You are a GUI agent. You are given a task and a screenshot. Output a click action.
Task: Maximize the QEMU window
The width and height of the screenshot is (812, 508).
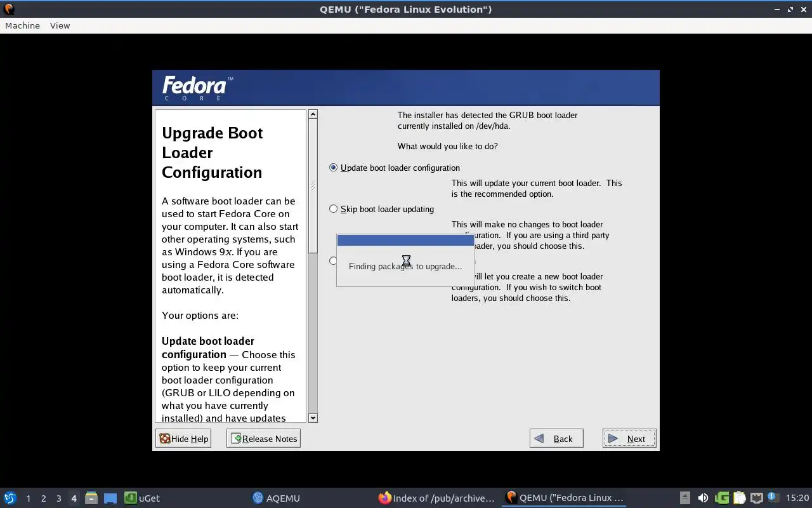tap(790, 10)
